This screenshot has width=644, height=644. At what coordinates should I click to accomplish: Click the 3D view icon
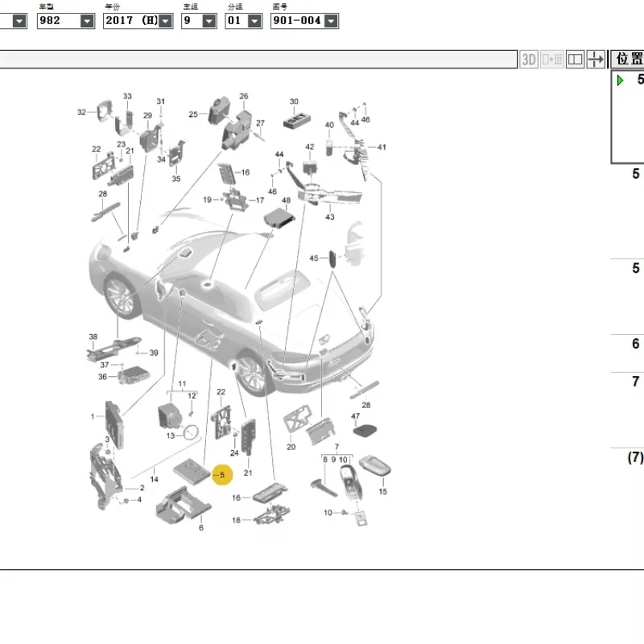pos(528,60)
